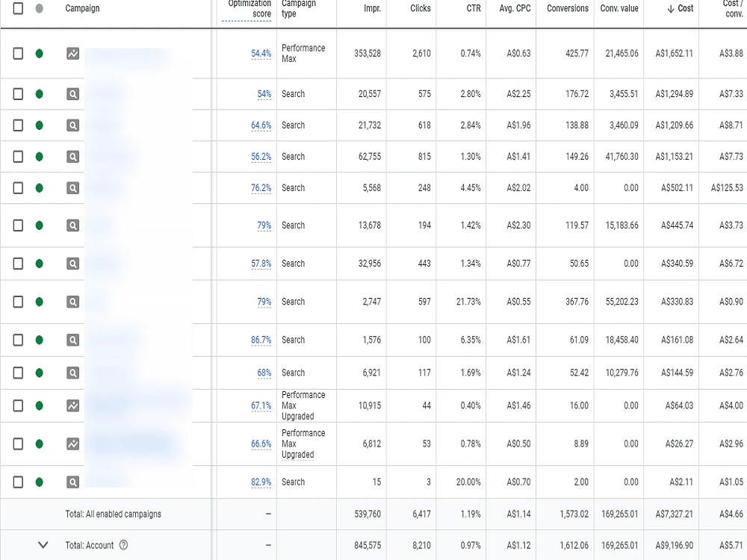Sort by the Impr. column header
The height and width of the screenshot is (560, 747).
[x=372, y=8]
